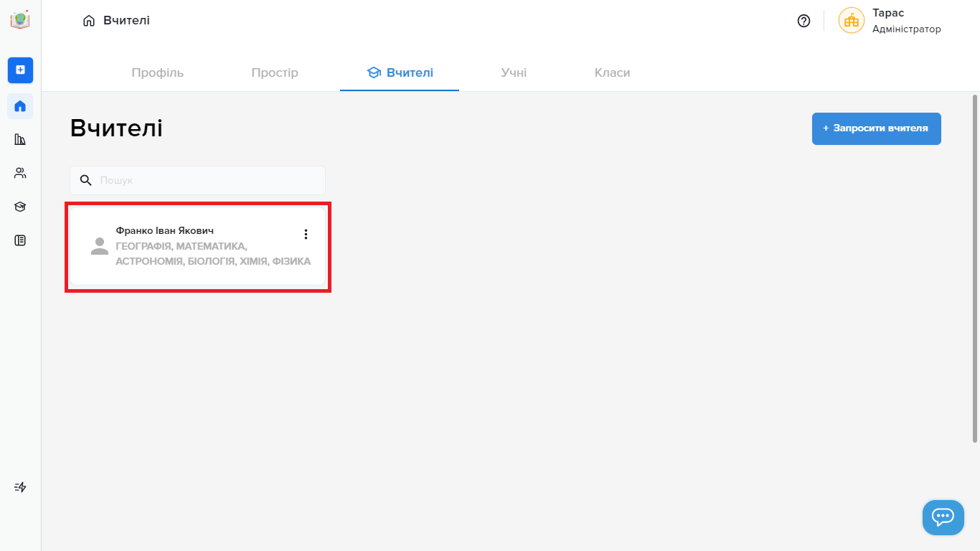Click the lightning bolt icon at sidebar bottom

(x=20, y=487)
